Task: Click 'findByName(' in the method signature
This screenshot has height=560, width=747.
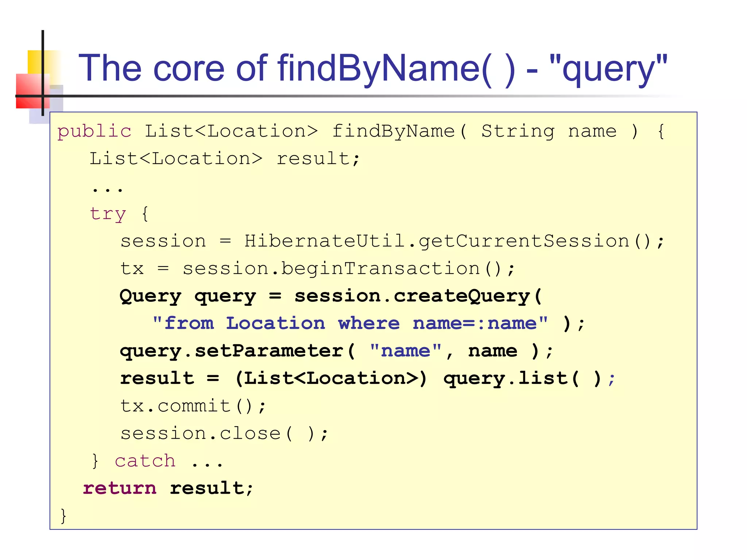Action: click(399, 131)
